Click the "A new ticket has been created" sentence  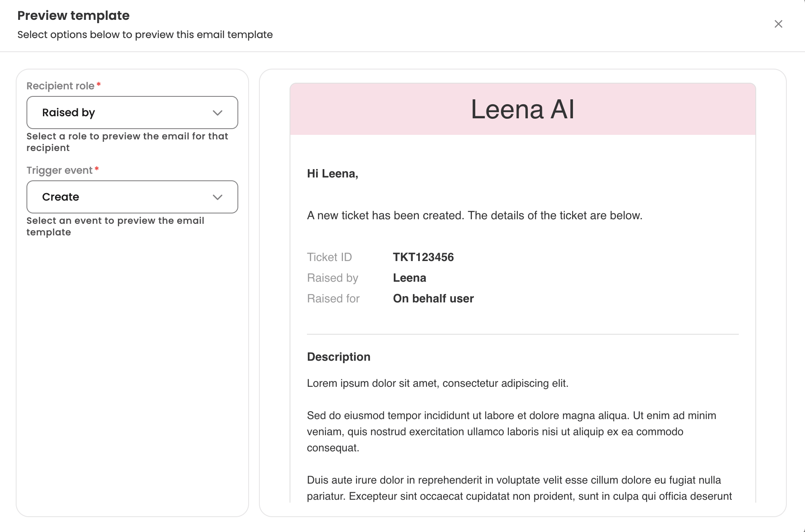coord(474,216)
